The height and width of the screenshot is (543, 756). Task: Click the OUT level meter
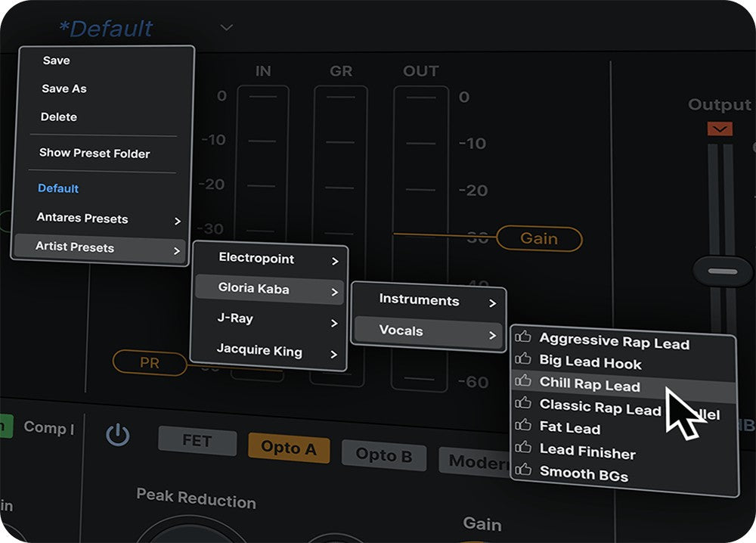click(x=420, y=237)
